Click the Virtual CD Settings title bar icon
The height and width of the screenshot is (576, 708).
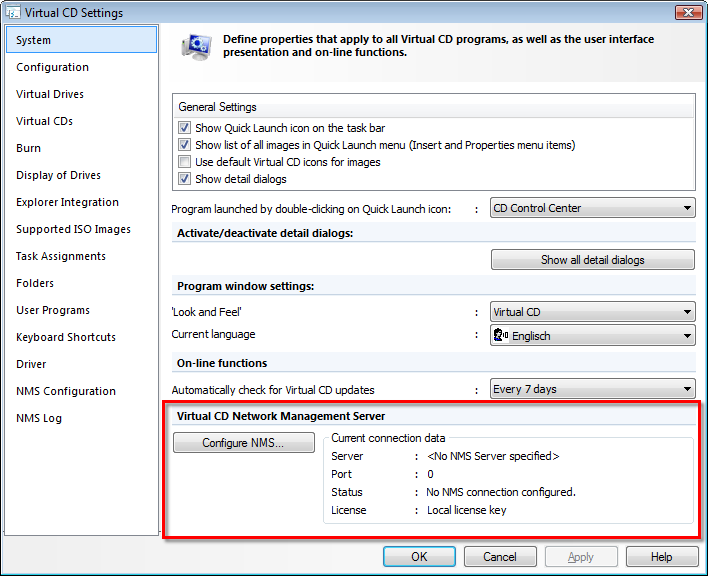click(12, 13)
